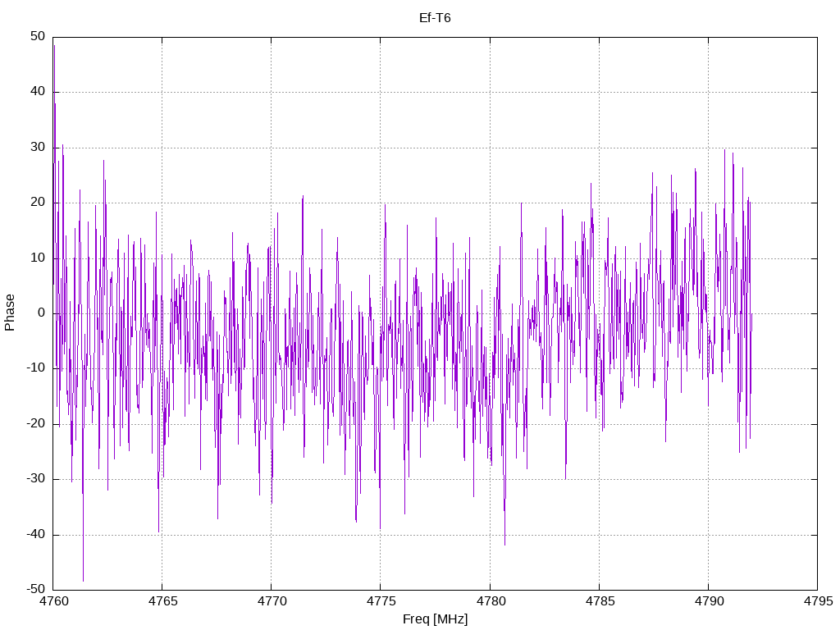Click the 4780 x-axis tick label
This screenshot has width=840, height=630.
coord(491,601)
